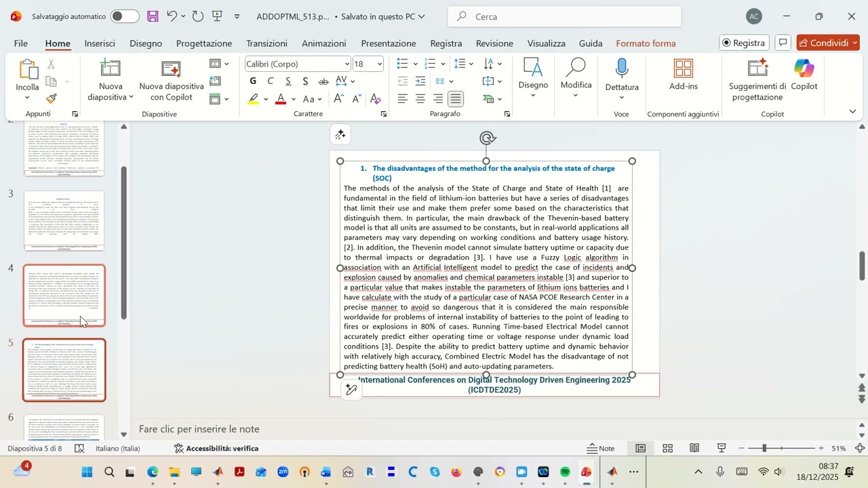Undo the last action
The image size is (868, 488).
pos(172,16)
